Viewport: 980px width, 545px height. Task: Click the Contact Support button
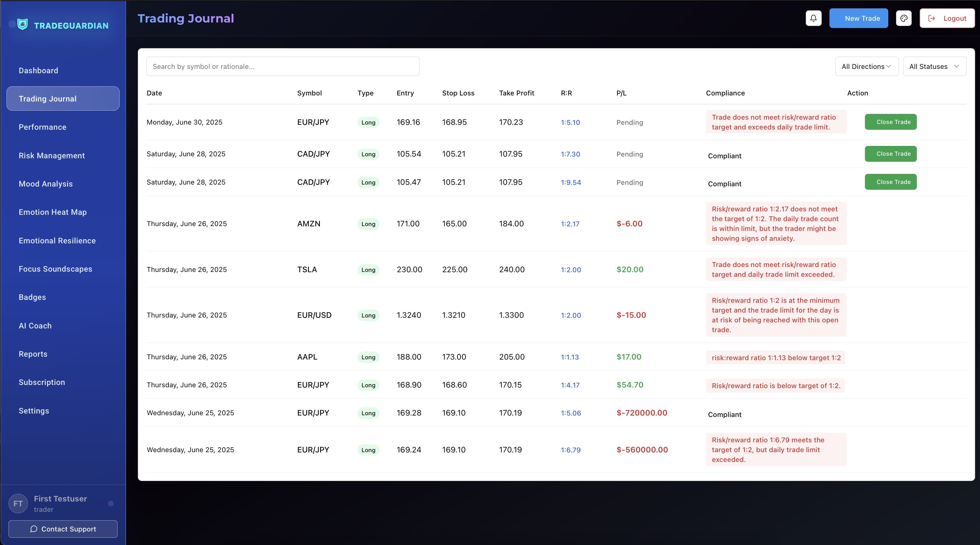coord(63,529)
